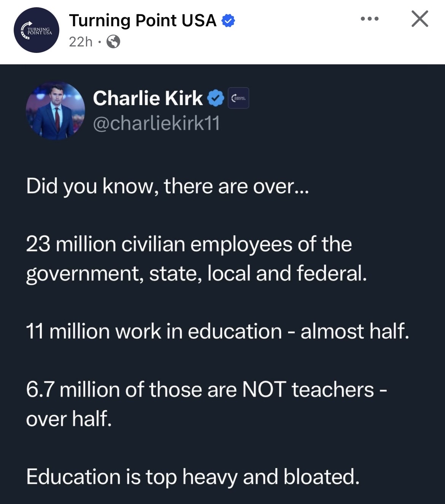Tap the "Did you know, there are over..." line
Screen dimensions: 445x504
(x=168, y=187)
